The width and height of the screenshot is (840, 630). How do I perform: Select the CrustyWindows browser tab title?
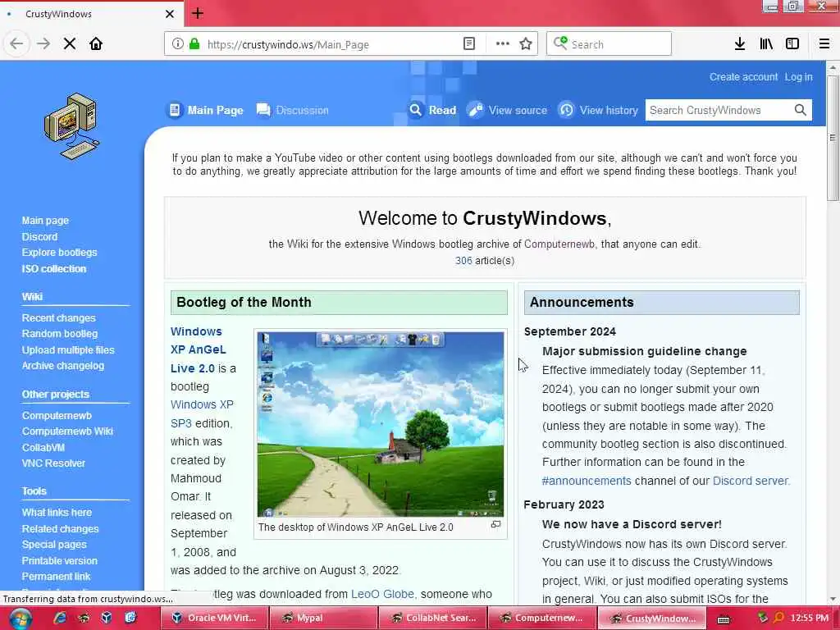(58, 14)
